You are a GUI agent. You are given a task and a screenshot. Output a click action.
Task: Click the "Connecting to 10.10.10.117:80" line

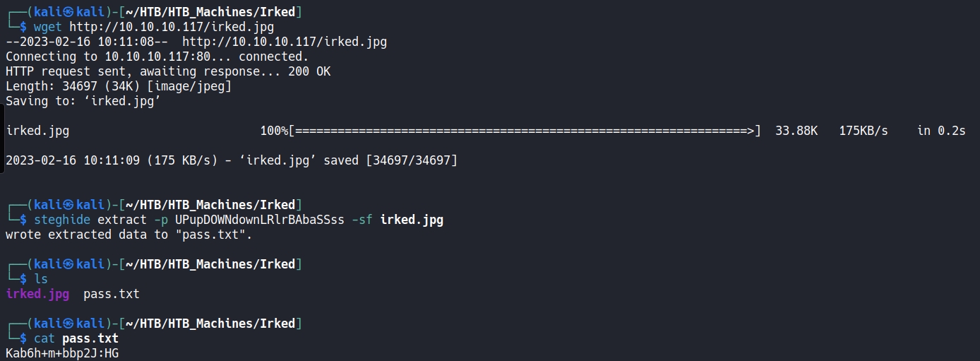[x=157, y=57]
